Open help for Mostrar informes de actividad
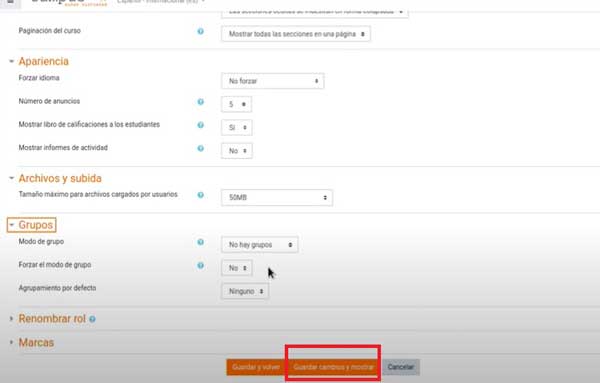The image size is (600, 383). [200, 148]
